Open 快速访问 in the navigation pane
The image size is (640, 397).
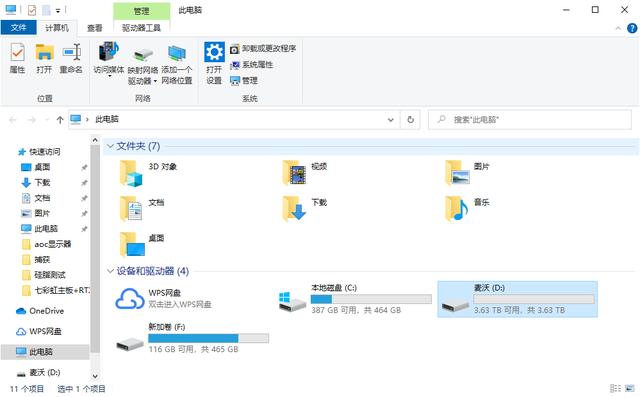click(39, 152)
